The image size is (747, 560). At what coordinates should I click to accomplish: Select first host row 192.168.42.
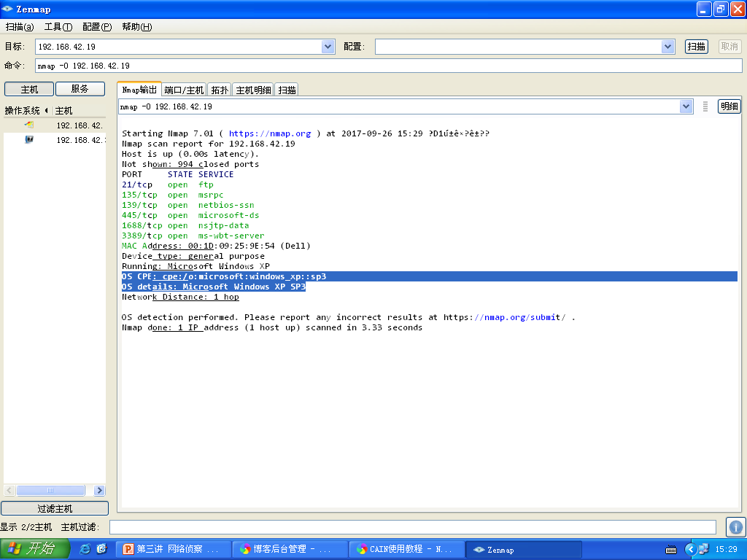[x=55, y=125]
